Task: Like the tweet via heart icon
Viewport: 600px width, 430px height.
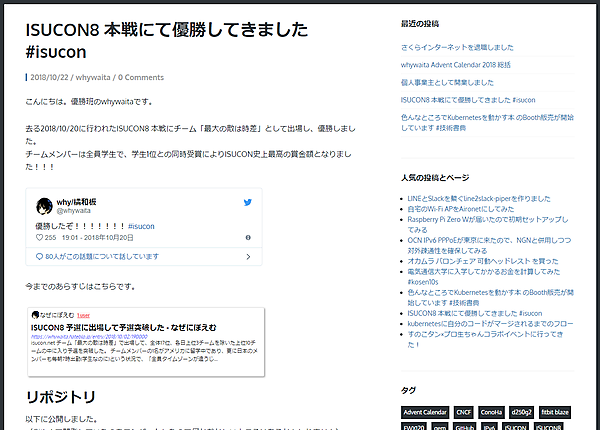Action: click(x=41, y=237)
